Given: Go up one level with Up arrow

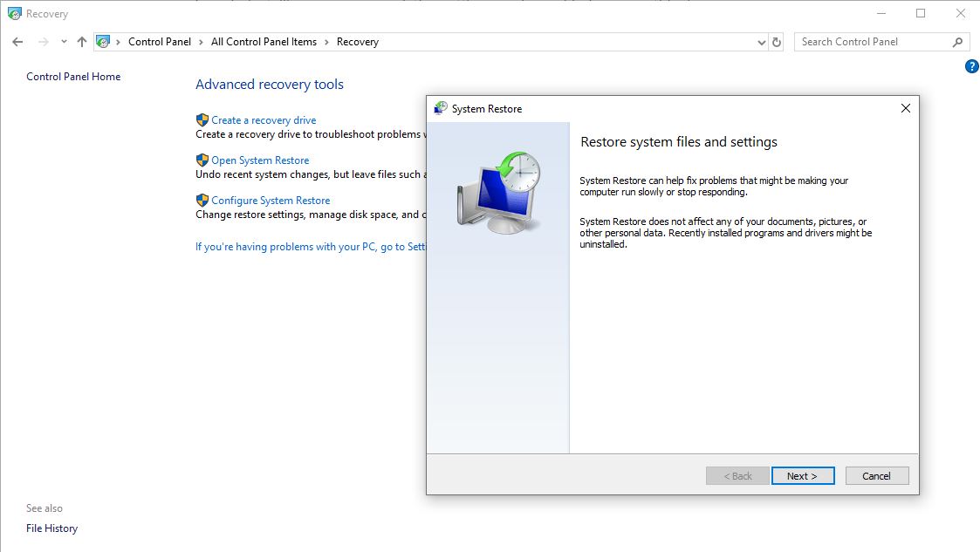Looking at the screenshot, I should [x=82, y=42].
